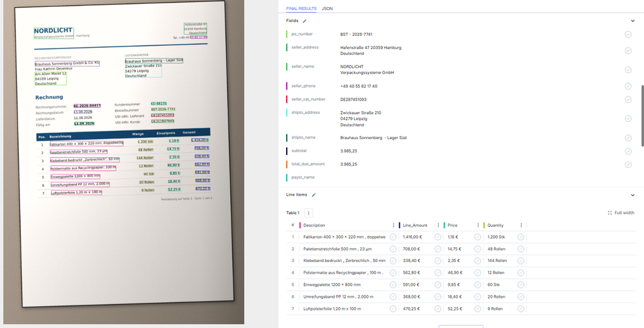Open the Quantity column options menu
644x328 pixels.
[521, 225]
